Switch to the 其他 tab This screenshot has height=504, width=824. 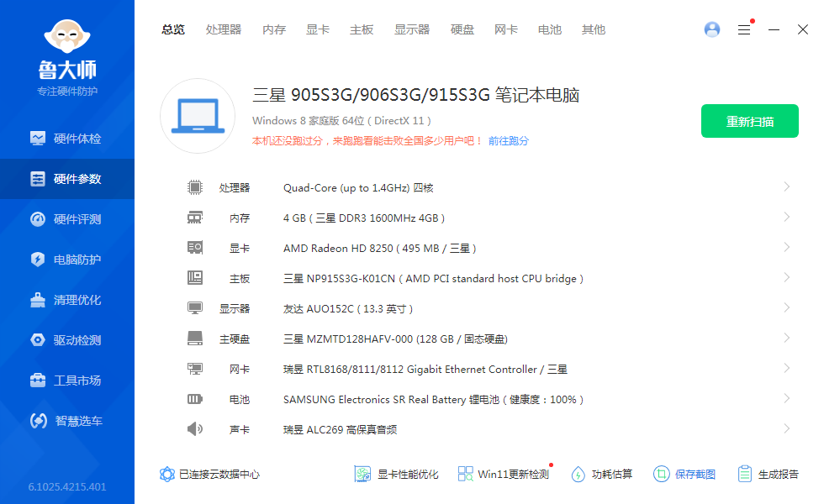coord(594,30)
